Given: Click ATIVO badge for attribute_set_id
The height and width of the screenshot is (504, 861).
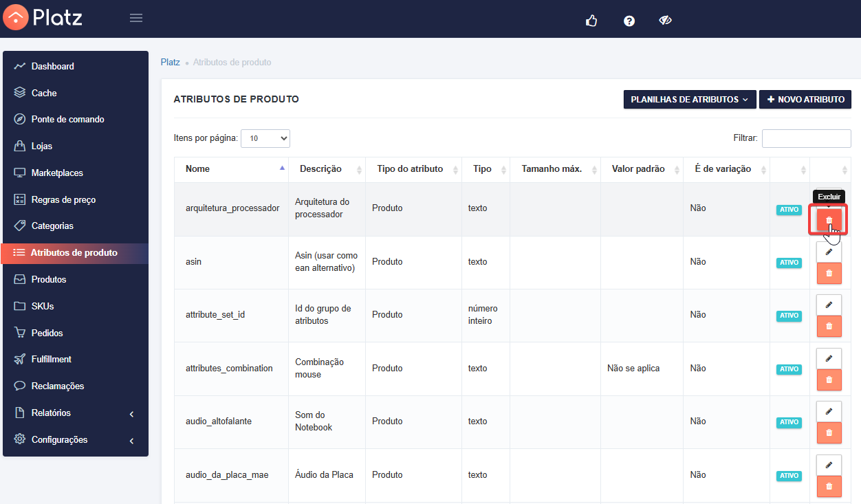Looking at the screenshot, I should [x=789, y=316].
